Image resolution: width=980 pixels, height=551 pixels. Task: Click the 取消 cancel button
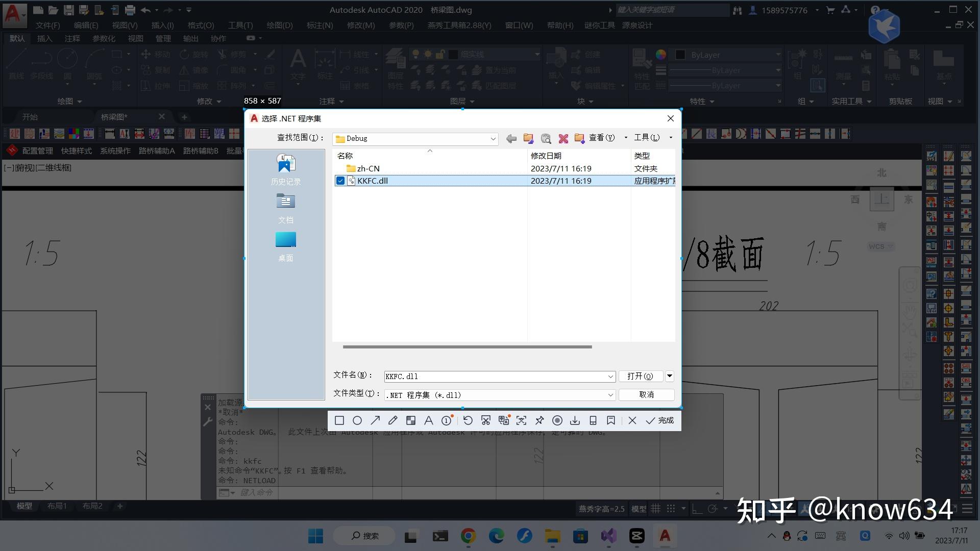click(646, 394)
